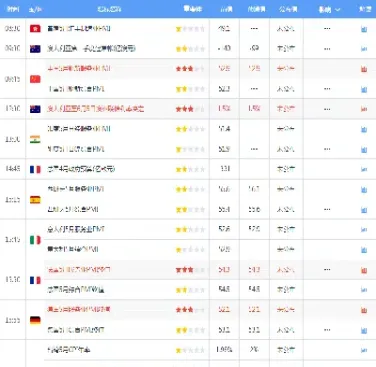
Task: Click the Hong Kong flag icon
Action: click(x=35, y=29)
